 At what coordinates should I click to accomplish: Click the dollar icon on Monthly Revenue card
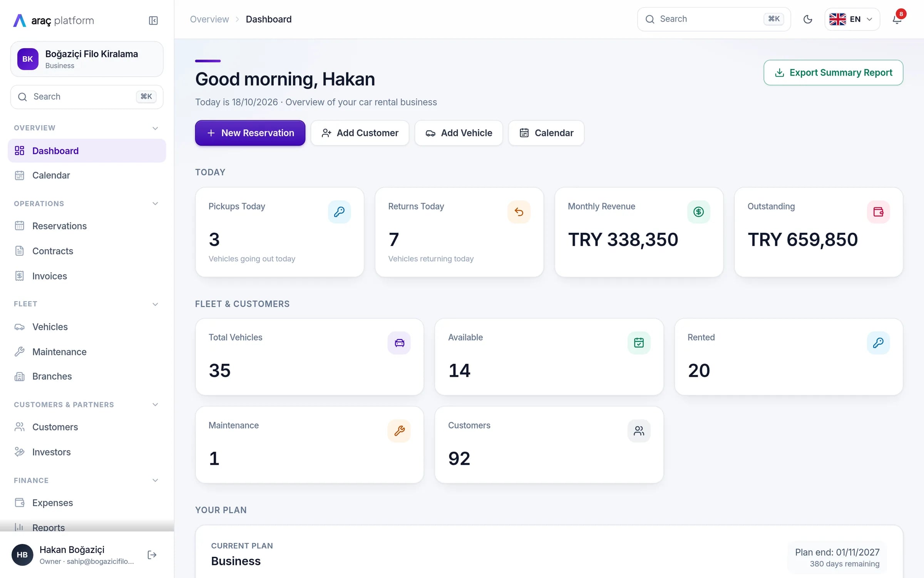pyautogui.click(x=698, y=212)
